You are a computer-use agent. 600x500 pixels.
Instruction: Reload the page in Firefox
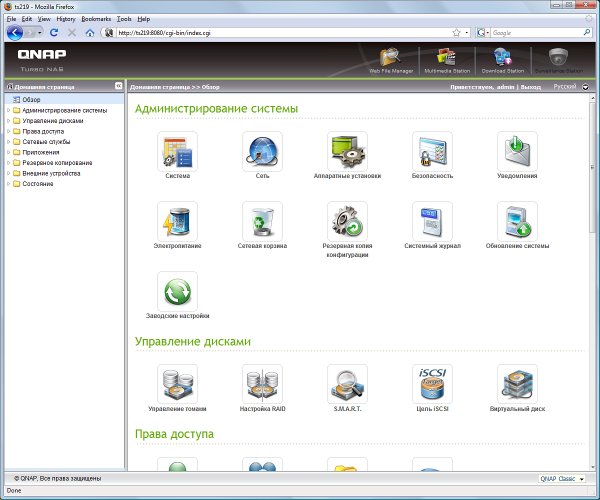54,33
